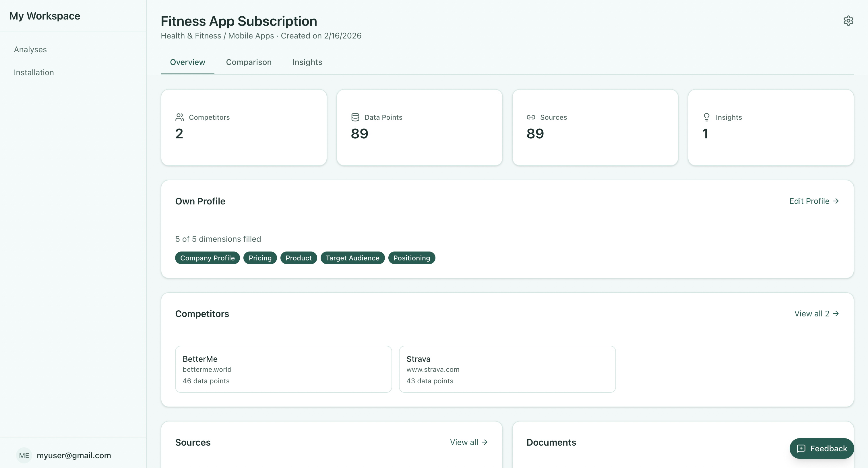868x468 pixels.
Task: Click the Insights lightbulb icon
Action: pyautogui.click(x=707, y=117)
